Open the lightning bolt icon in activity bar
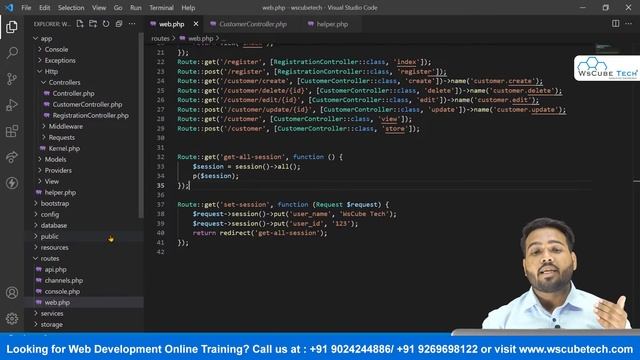 coord(12,183)
